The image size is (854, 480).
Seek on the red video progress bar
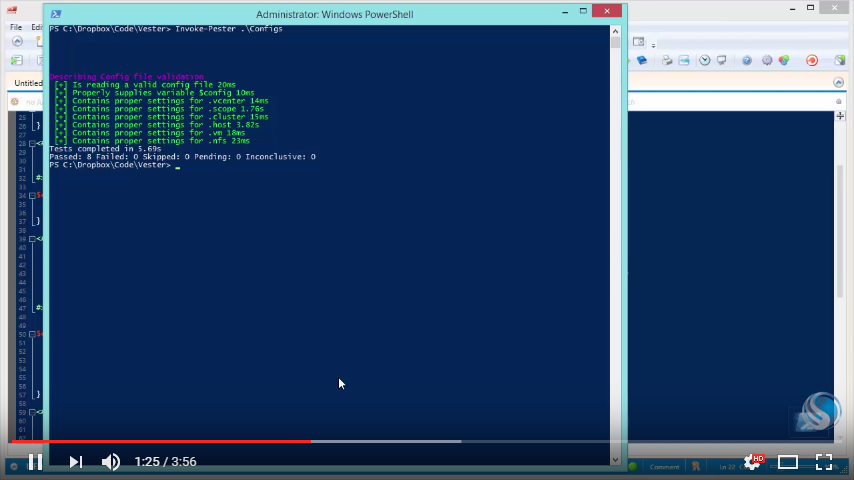(161, 441)
